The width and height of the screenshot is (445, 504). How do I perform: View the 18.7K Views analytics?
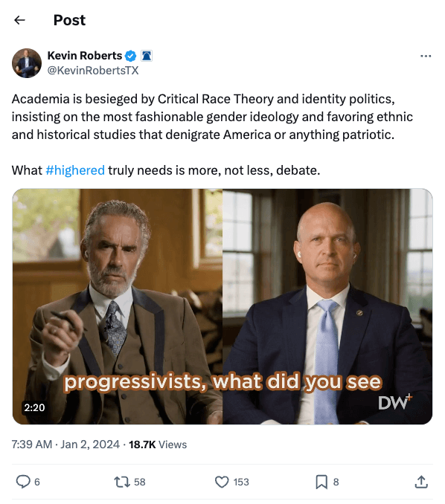click(x=158, y=445)
